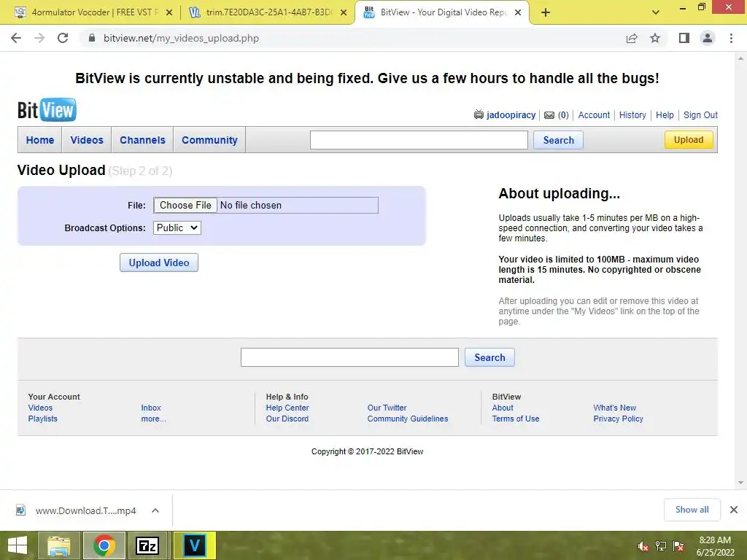The image size is (747, 560).
Task: Click the top Search button
Action: coord(558,140)
